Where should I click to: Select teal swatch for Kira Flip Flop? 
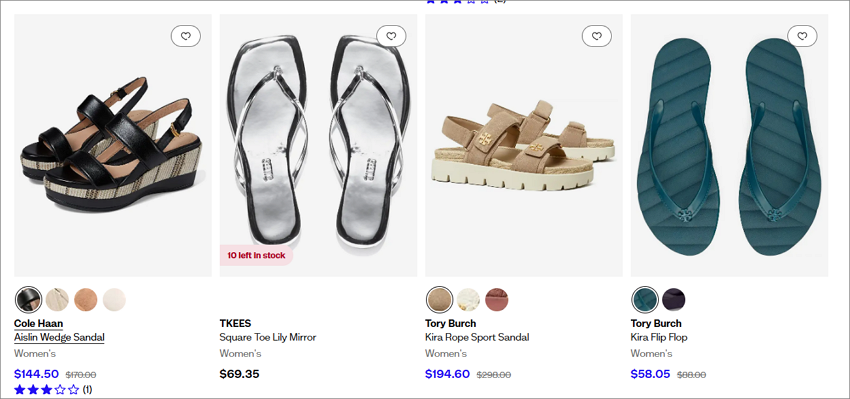[x=645, y=300]
